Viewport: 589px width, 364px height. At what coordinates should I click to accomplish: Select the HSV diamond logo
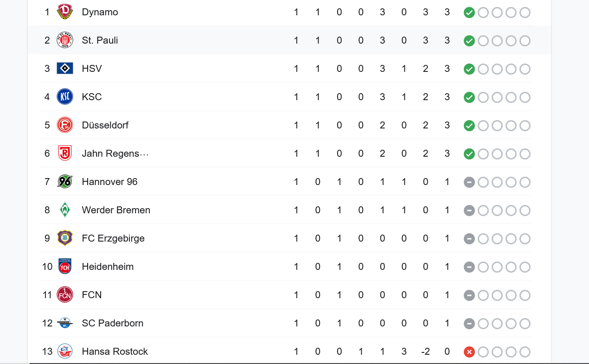coord(65,69)
